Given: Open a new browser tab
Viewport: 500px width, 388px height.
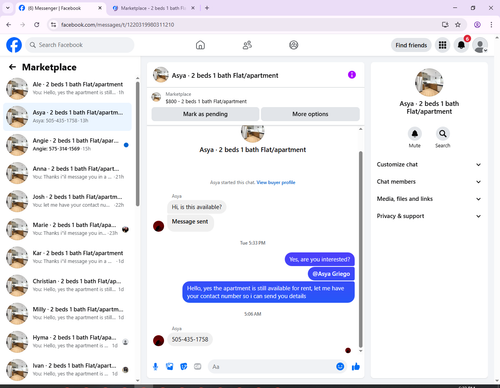Looking at the screenshot, I should point(207,8).
